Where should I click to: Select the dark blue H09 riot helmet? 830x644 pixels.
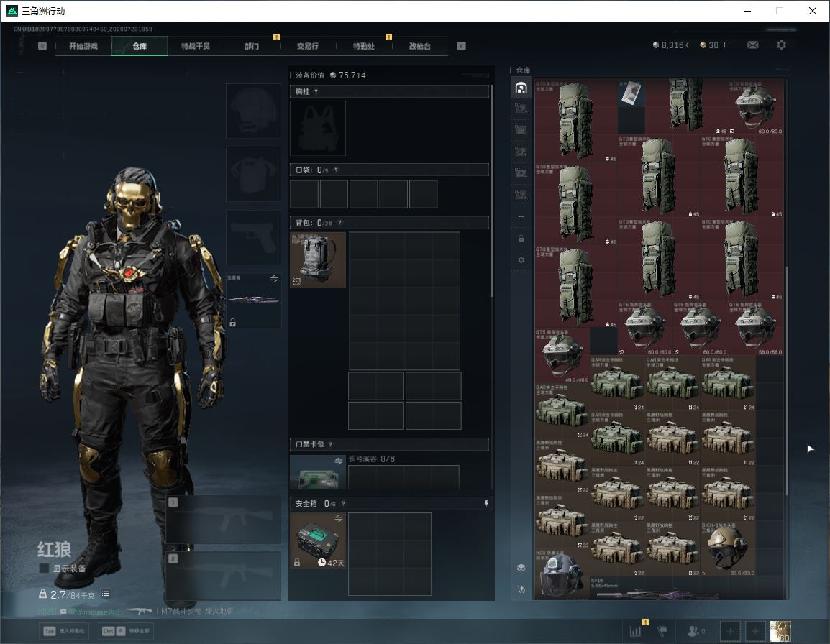pos(562,574)
